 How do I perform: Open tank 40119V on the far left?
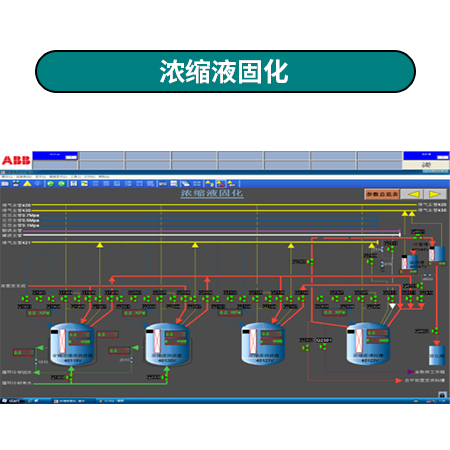click(x=72, y=344)
